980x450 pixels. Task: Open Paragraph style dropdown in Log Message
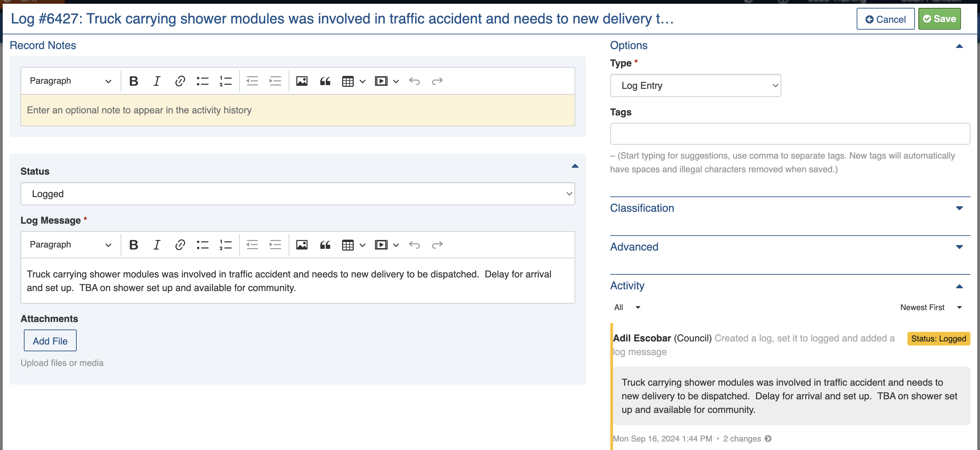tap(70, 245)
